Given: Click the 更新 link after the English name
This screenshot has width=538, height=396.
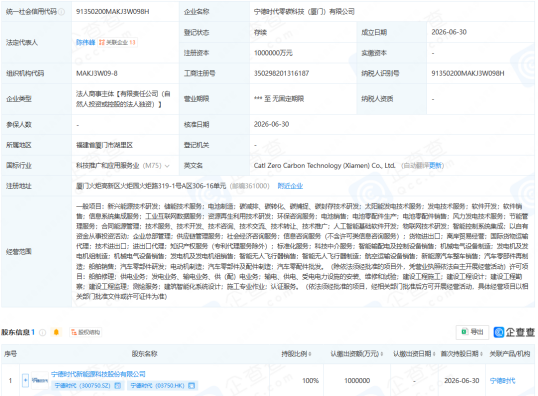Looking at the screenshot, I should point(435,166).
